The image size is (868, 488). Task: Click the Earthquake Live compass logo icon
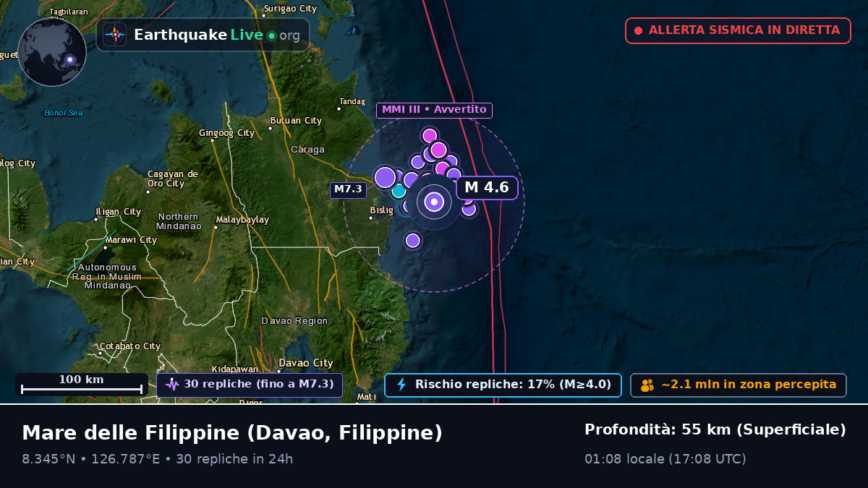114,35
